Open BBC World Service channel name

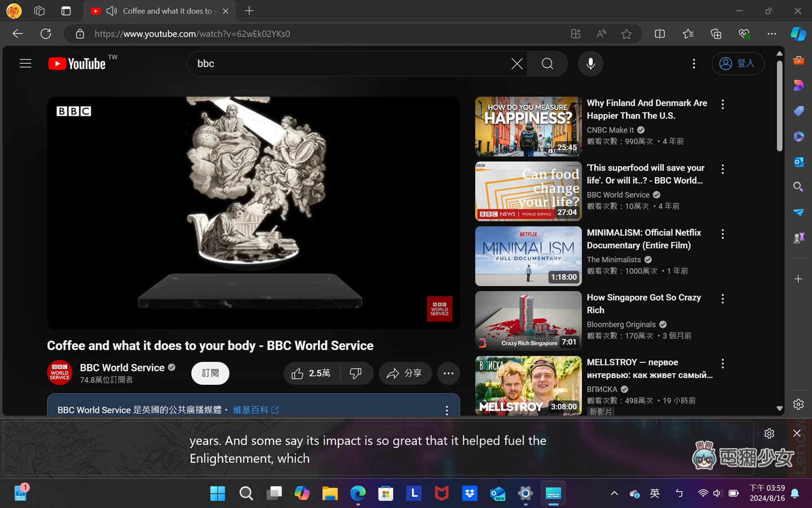tap(122, 367)
